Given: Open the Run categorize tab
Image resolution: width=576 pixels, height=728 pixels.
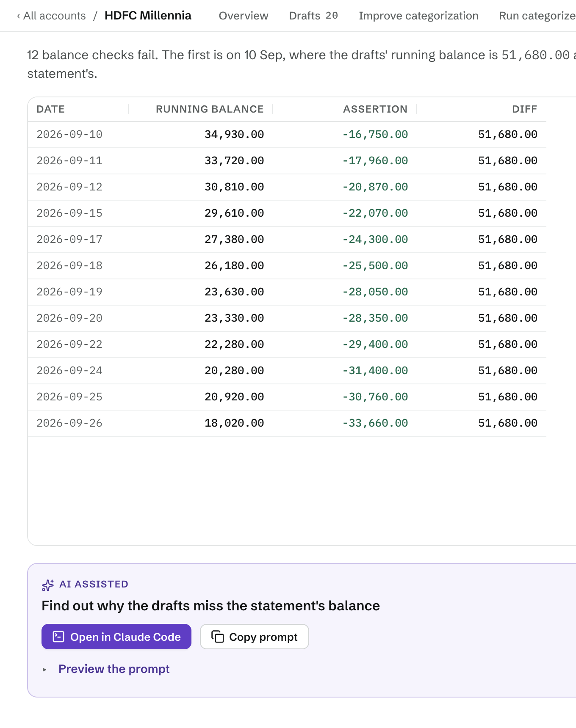Looking at the screenshot, I should click(x=537, y=16).
